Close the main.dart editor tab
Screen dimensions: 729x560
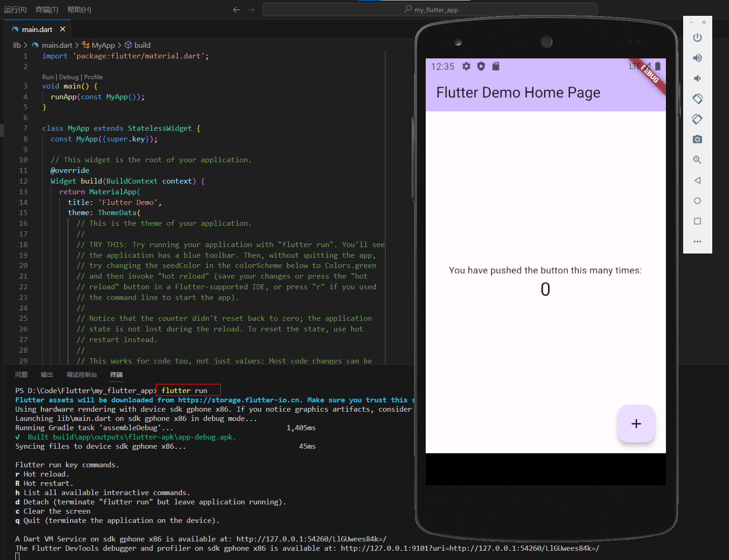click(63, 29)
